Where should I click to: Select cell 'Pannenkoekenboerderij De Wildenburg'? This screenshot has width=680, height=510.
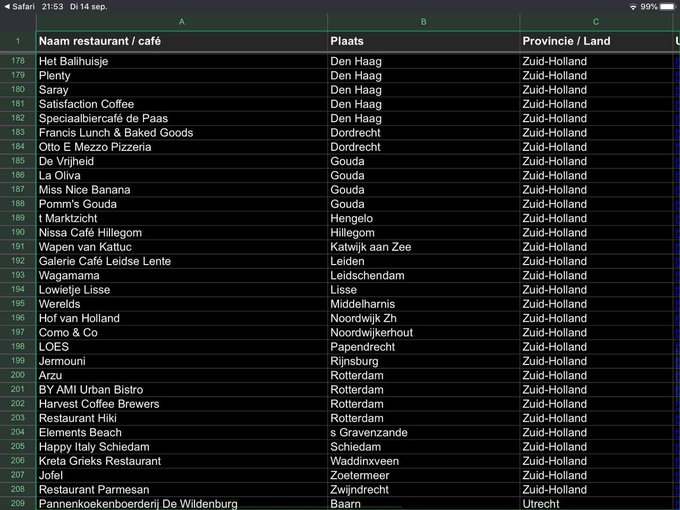click(182, 503)
